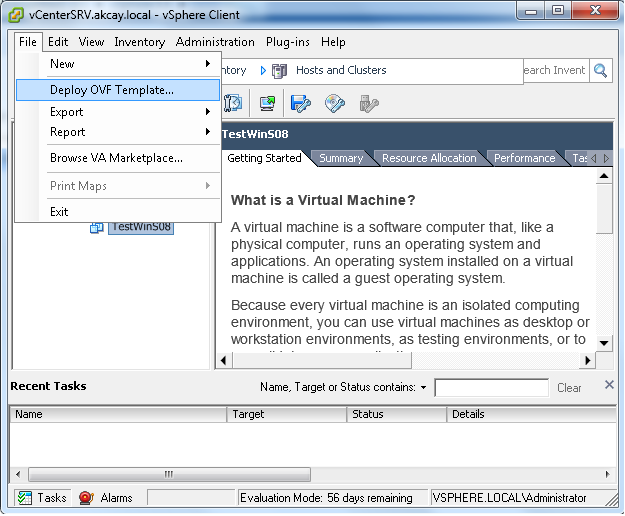Open the Name, Target or Status filter dropdown

(x=423, y=387)
